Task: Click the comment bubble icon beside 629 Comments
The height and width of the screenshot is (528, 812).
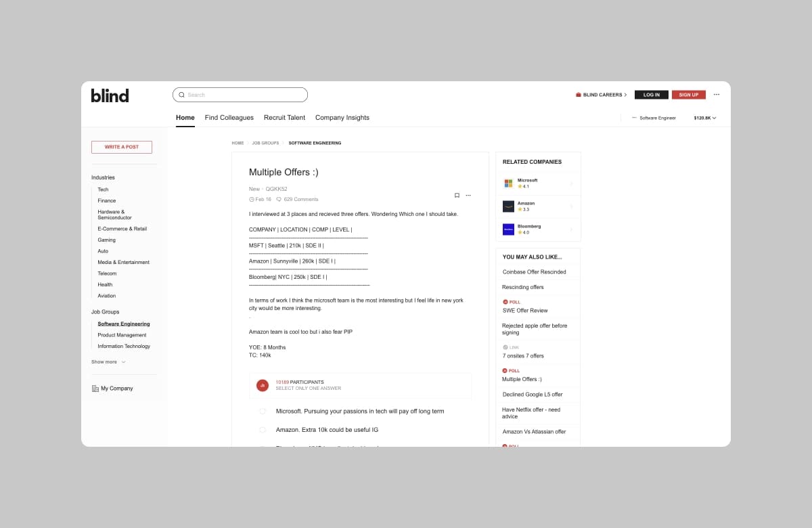Action: tap(279, 200)
